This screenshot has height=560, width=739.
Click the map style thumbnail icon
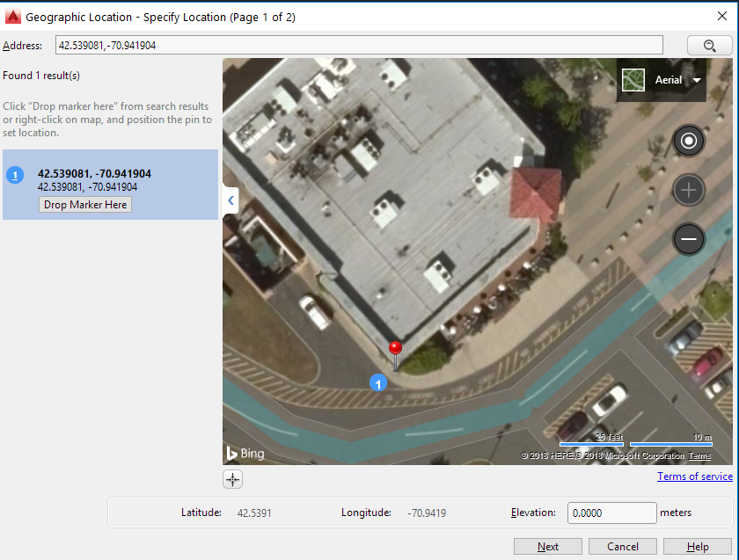click(x=633, y=79)
